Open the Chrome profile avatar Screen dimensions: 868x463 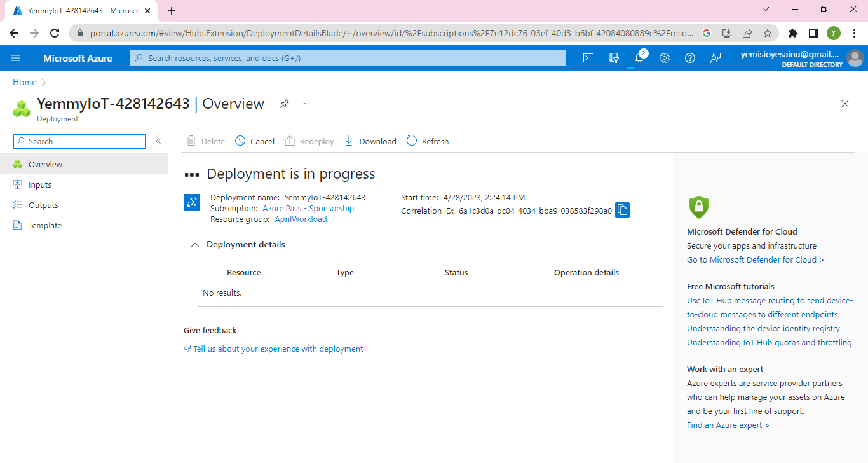pos(834,33)
